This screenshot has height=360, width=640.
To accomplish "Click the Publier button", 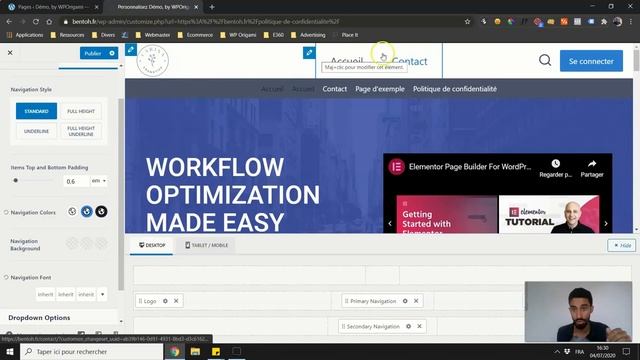I will coord(93,53).
